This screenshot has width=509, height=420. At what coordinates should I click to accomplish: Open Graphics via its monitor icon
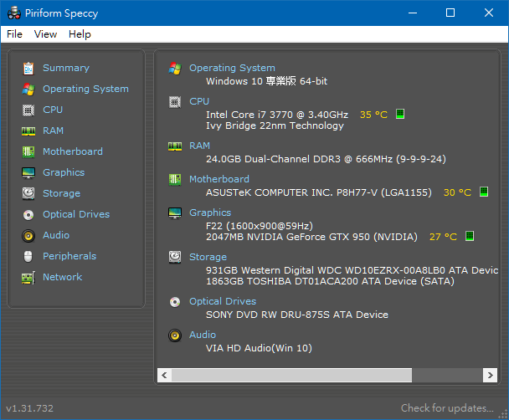coord(28,172)
